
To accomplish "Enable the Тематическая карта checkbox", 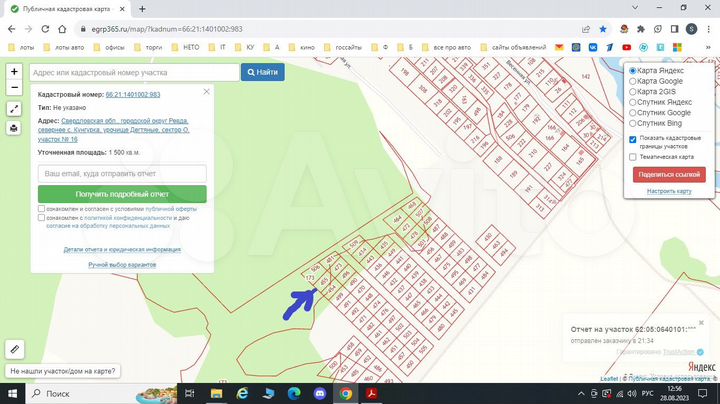I will click(x=633, y=157).
